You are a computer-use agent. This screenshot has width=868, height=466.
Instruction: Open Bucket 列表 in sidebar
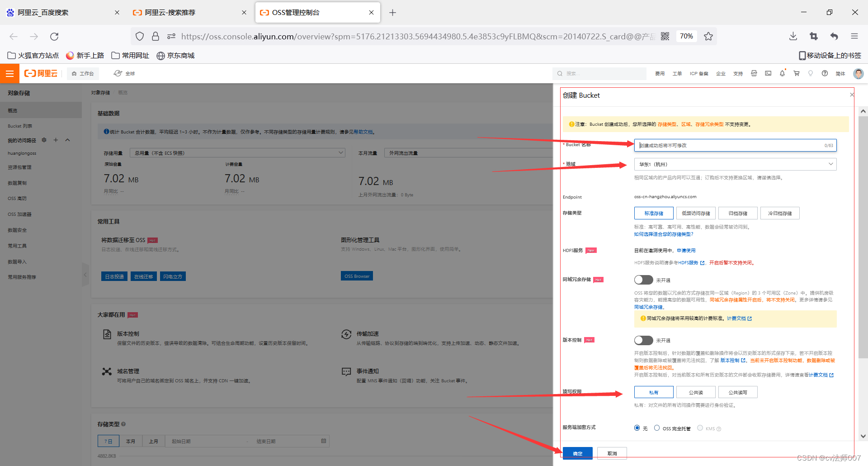pos(20,126)
